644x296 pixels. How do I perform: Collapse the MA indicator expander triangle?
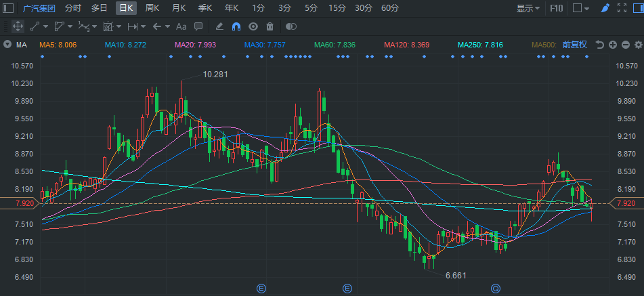[7, 45]
